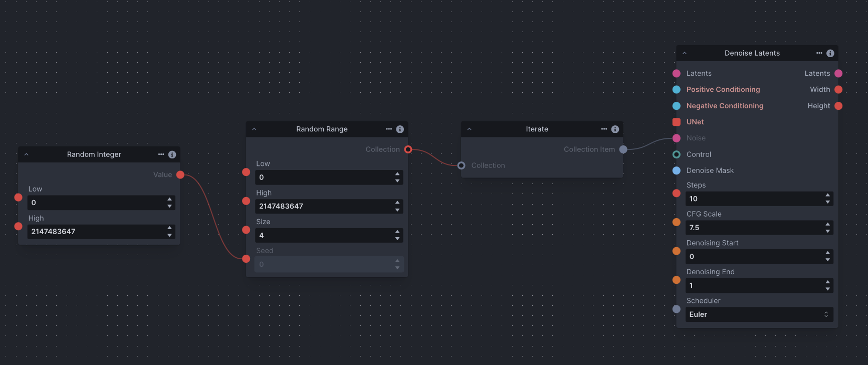The height and width of the screenshot is (365, 868).
Task: Click the Random Range High value field
Action: (x=329, y=207)
